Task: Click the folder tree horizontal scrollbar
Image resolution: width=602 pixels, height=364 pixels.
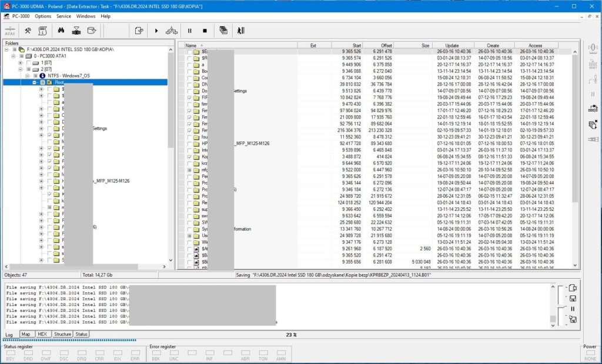Action: pos(85,267)
